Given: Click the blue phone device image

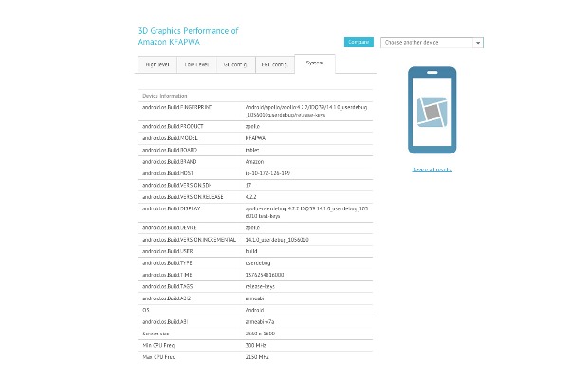Looking at the screenshot, I should point(432,110).
